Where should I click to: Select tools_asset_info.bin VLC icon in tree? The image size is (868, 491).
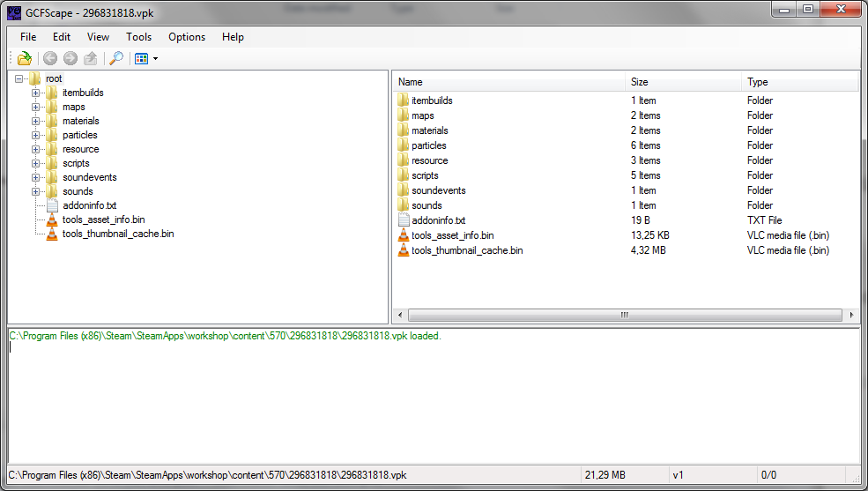click(x=52, y=219)
